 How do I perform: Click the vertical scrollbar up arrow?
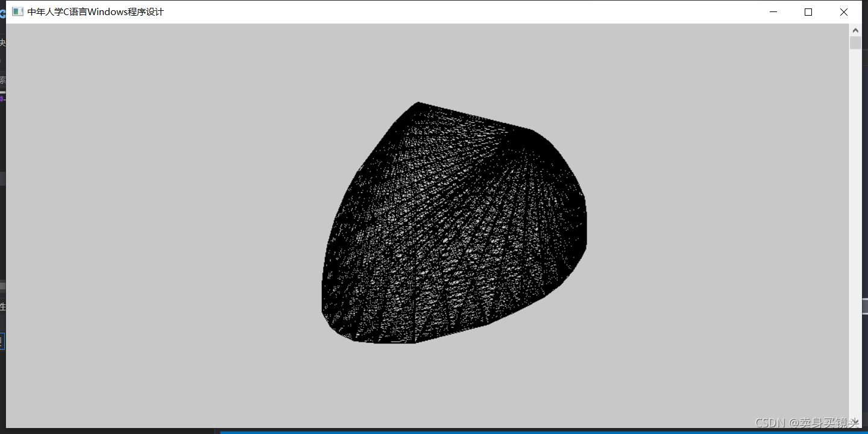[855, 30]
